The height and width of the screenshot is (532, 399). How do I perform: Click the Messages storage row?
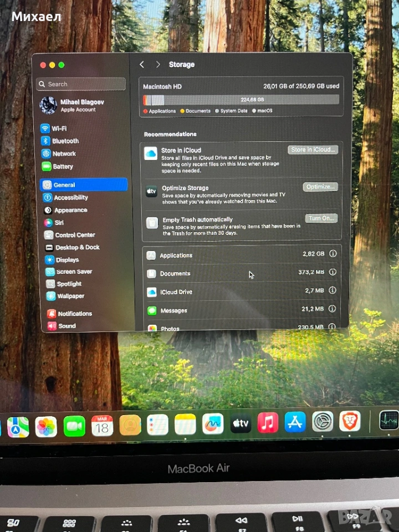click(241, 309)
